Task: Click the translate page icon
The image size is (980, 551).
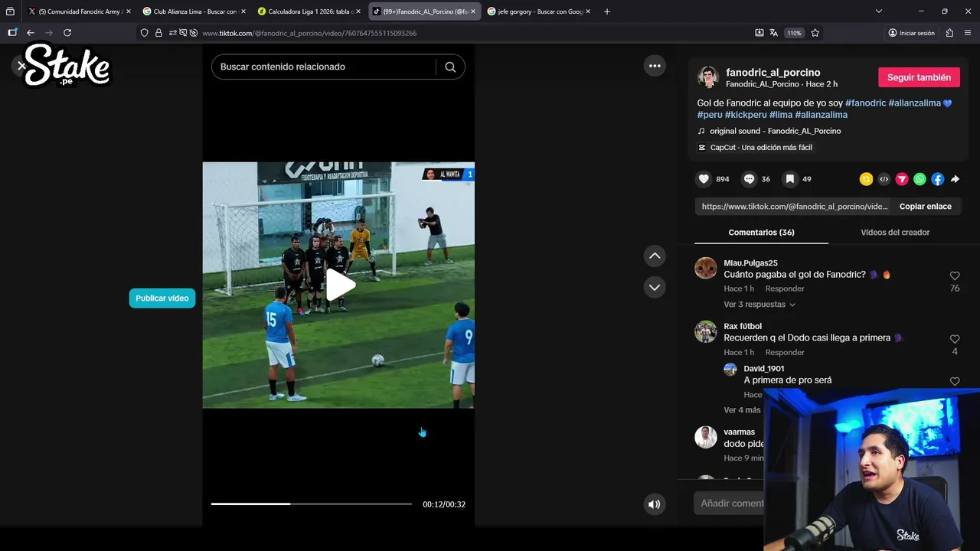Action: coord(774,33)
